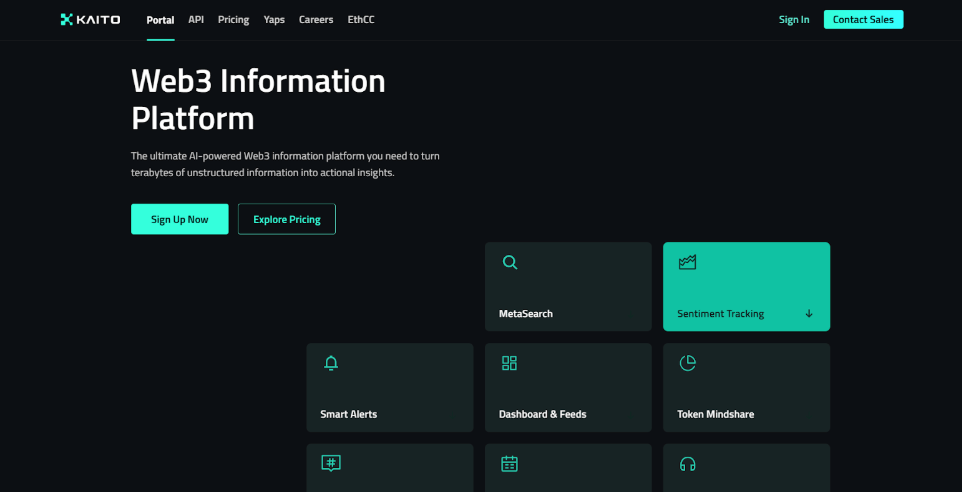
Task: Click the Dashboard & Feeds grid icon
Action: point(509,363)
